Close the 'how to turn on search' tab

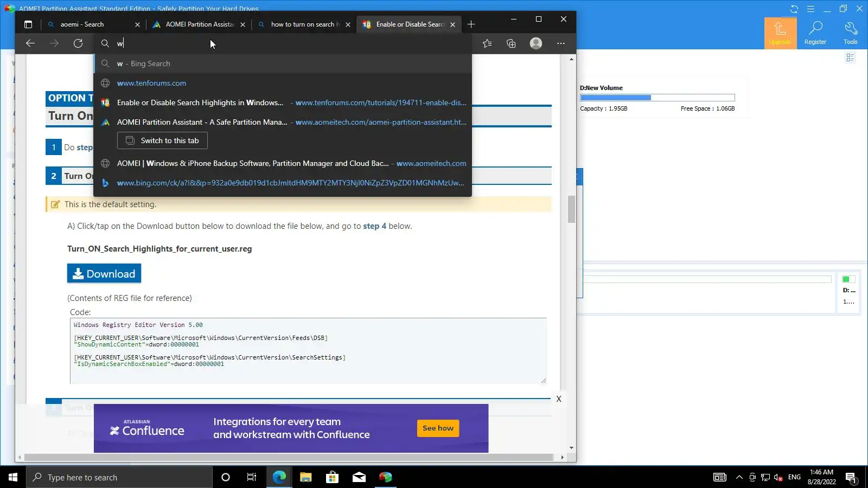point(348,24)
